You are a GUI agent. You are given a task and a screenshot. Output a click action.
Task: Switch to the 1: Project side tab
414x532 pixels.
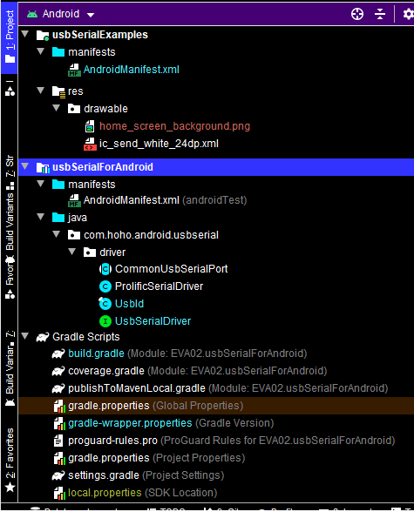click(10, 37)
